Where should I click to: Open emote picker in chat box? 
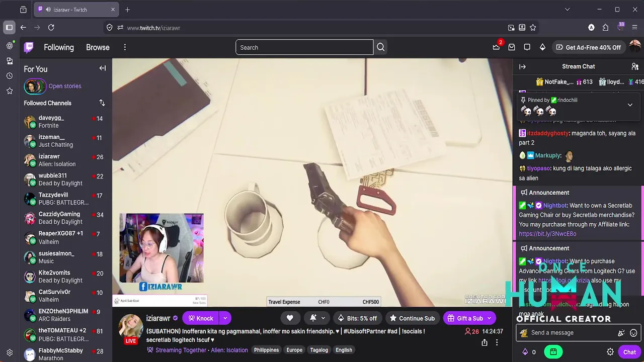633,333
